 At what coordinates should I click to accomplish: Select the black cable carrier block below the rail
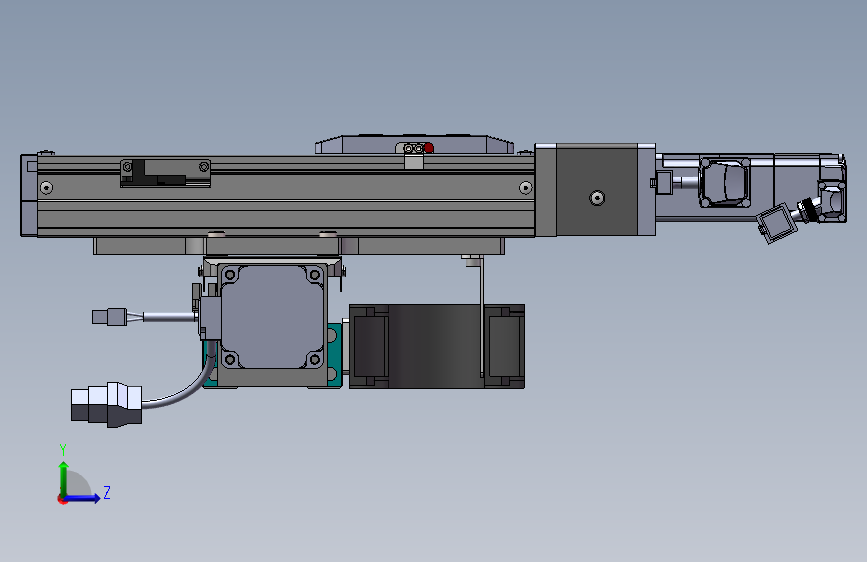tap(437, 346)
